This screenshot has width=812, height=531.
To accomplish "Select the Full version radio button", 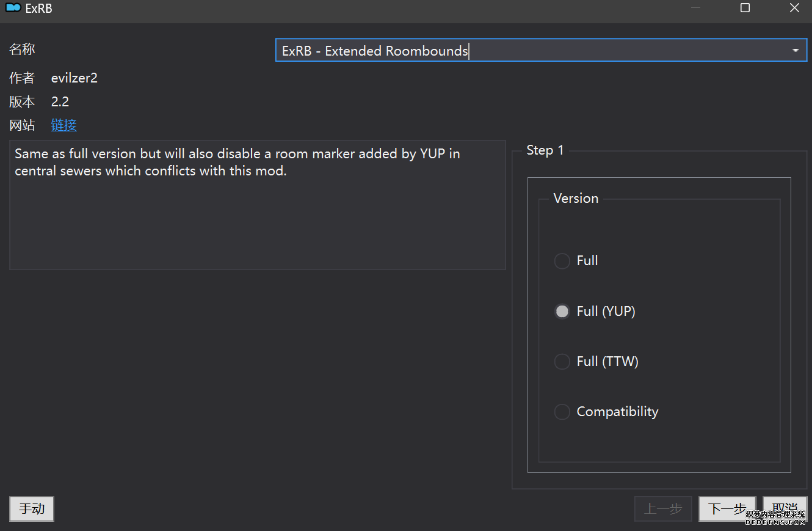I will pyautogui.click(x=562, y=261).
